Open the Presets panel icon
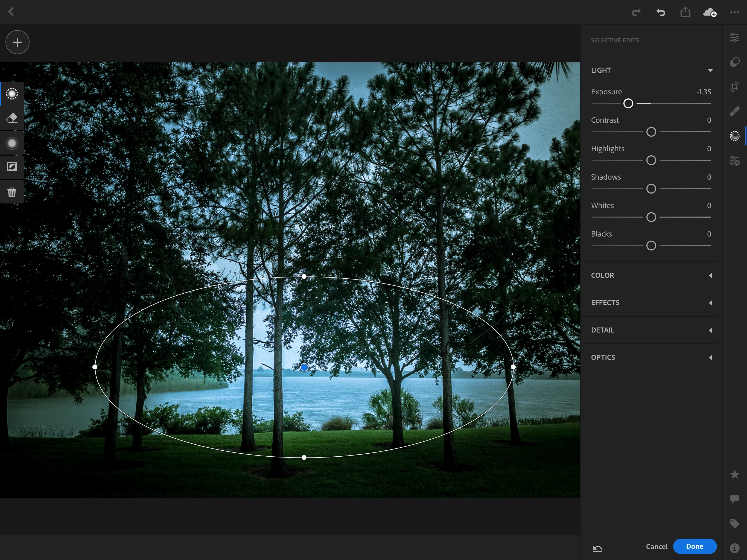This screenshot has width=747, height=560. click(734, 62)
